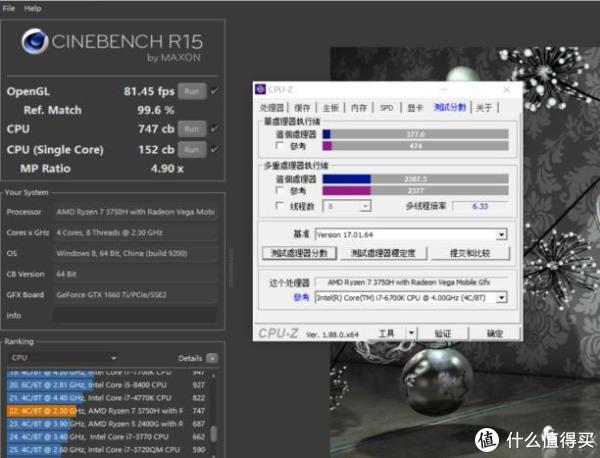600x458 pixels.
Task: Click the 工具 button in CPU-Z
Action: (x=386, y=334)
